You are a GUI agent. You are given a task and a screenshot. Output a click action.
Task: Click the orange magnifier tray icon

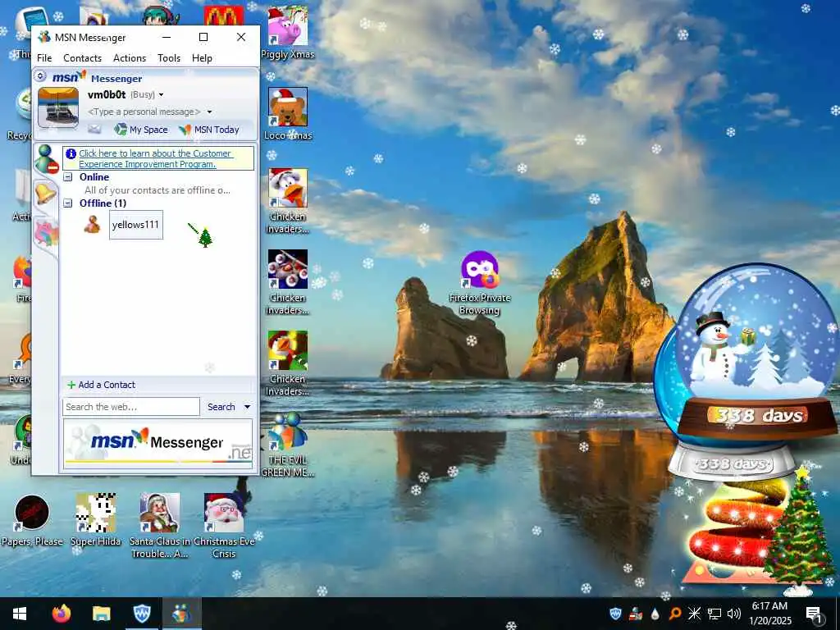675,614
